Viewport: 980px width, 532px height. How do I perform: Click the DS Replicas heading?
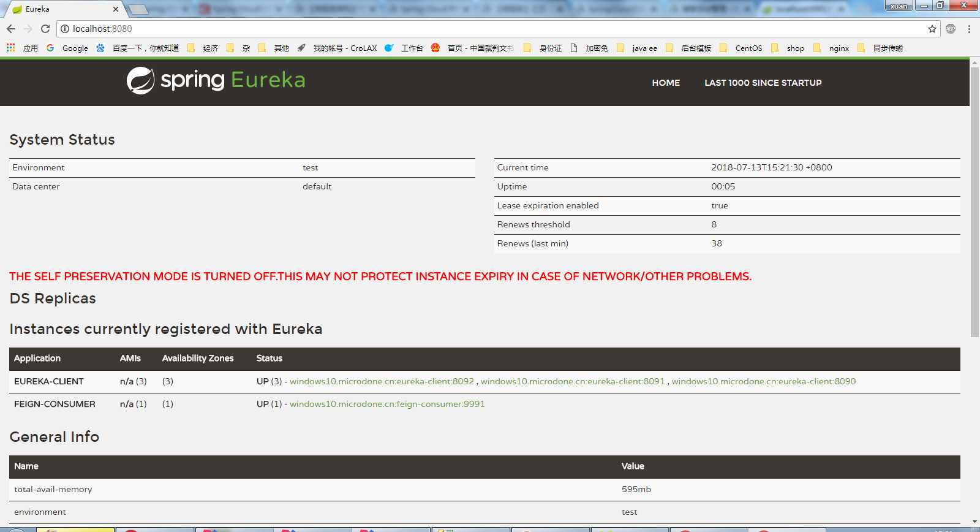pyautogui.click(x=53, y=298)
